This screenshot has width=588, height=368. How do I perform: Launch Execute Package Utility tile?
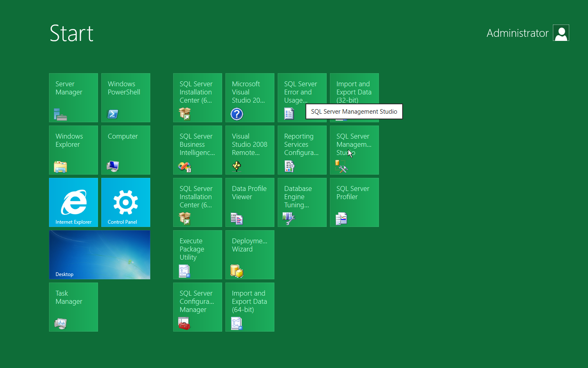(x=198, y=255)
